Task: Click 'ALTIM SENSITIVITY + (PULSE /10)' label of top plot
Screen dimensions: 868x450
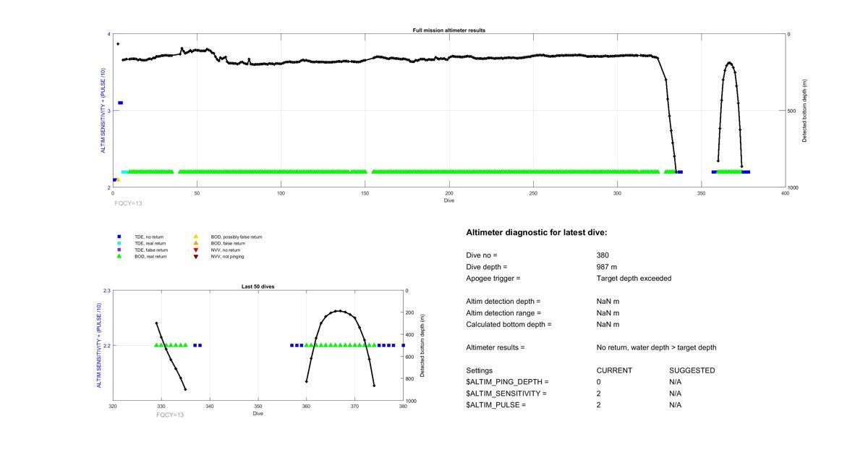Action: point(103,111)
